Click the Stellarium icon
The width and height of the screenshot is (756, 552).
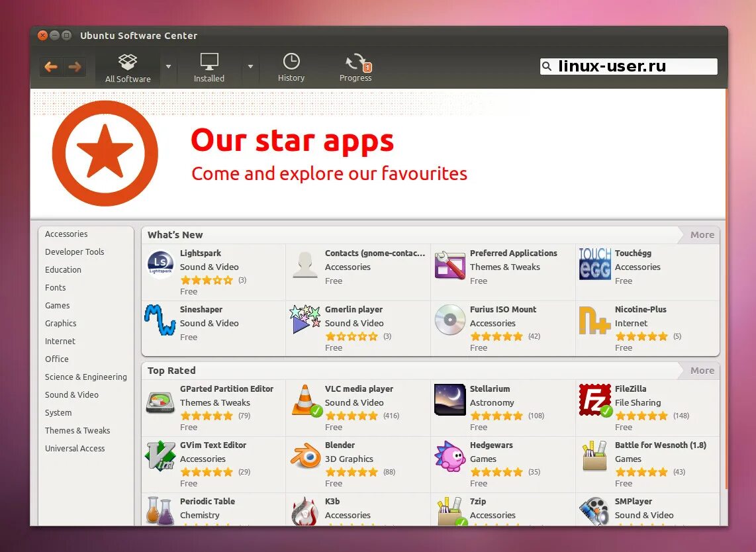450,400
